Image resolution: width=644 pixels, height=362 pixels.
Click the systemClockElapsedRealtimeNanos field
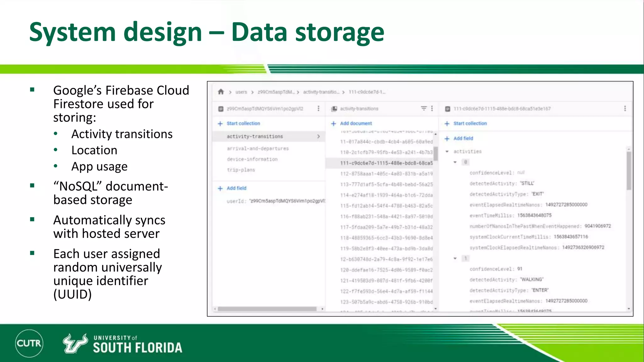pyautogui.click(x=537, y=248)
